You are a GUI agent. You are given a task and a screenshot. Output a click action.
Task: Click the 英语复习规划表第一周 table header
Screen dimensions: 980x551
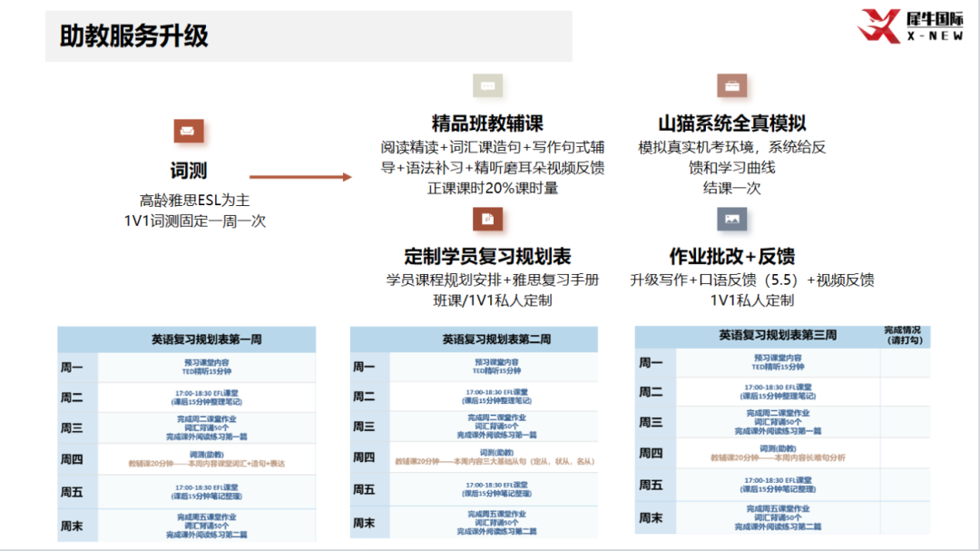206,339
